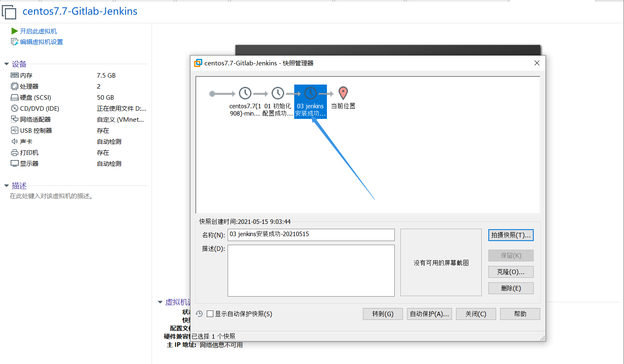
Task: Select the 当前位置 location pin icon
Action: tap(343, 93)
